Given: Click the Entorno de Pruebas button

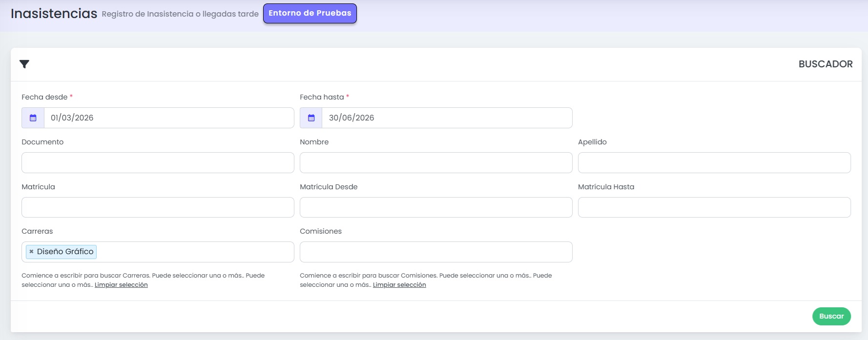Looking at the screenshot, I should 310,13.
